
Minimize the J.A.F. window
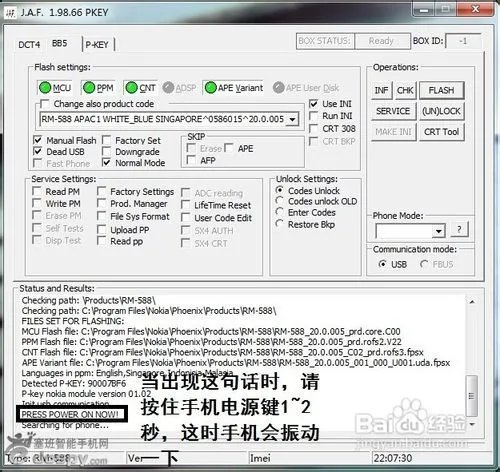coord(424,9)
